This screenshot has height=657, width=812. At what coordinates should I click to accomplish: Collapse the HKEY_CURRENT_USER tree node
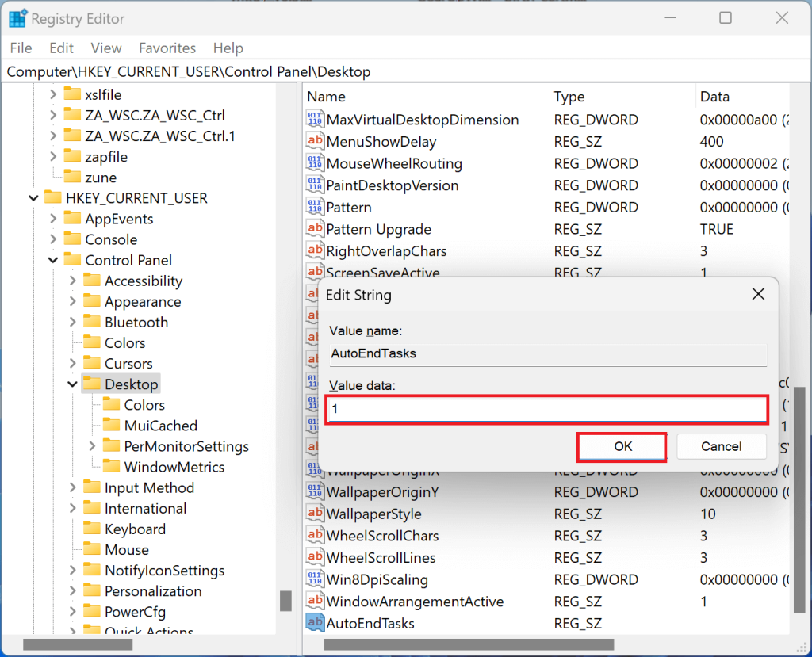[x=33, y=198]
